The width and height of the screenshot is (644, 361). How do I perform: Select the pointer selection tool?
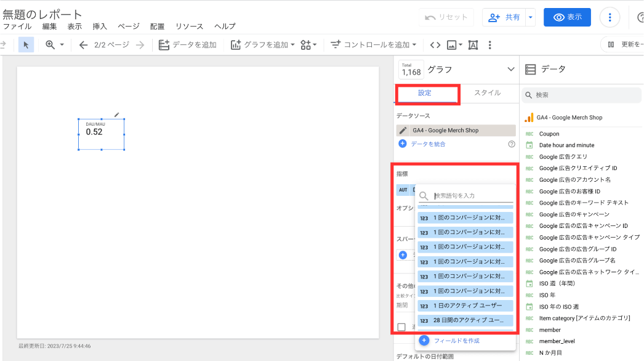[26, 45]
